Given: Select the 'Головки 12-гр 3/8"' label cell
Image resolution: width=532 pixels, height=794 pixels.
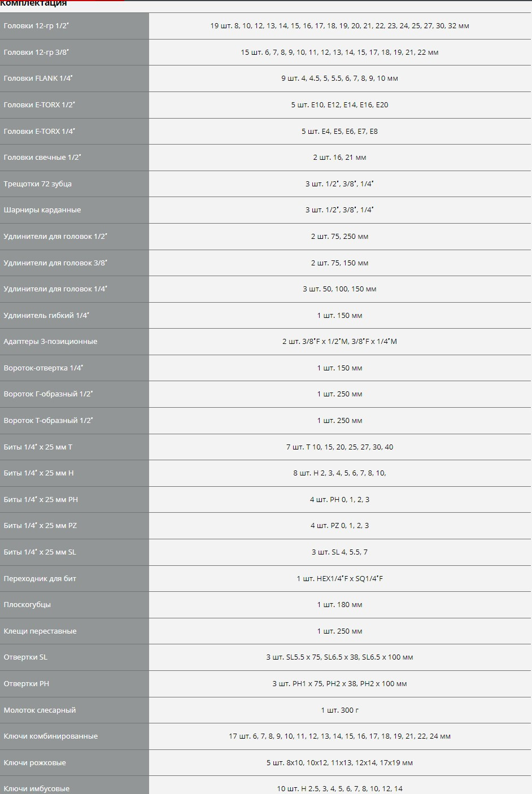Looking at the screenshot, I should tap(40, 53).
